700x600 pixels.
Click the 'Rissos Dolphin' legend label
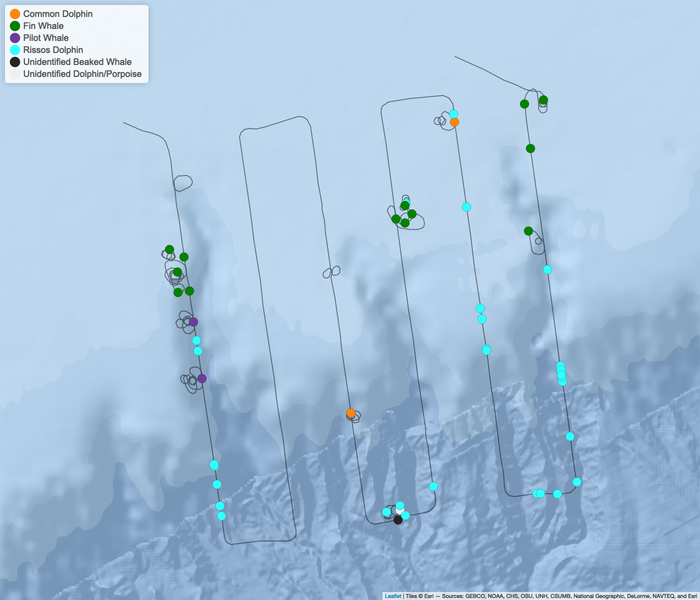(x=53, y=50)
